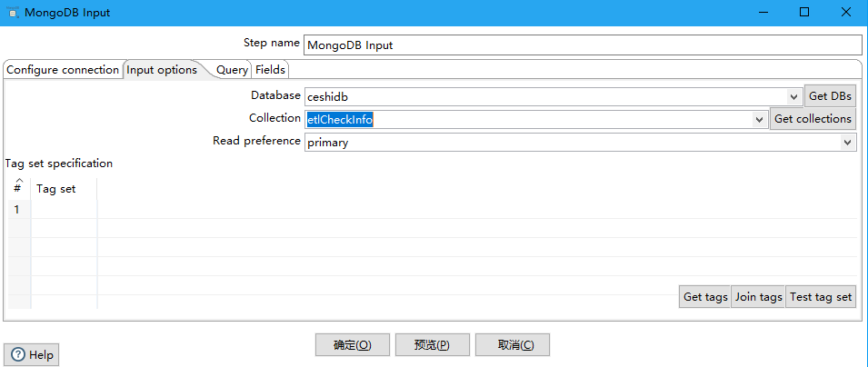Click the Test tag set button
Screen dimensions: 868x367
(821, 297)
